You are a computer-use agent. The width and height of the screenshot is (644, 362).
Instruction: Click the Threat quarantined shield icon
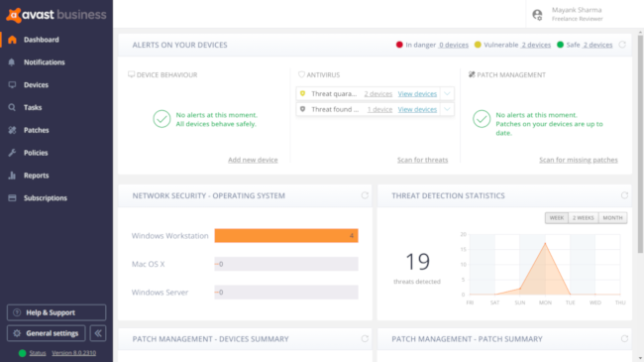pyautogui.click(x=303, y=94)
